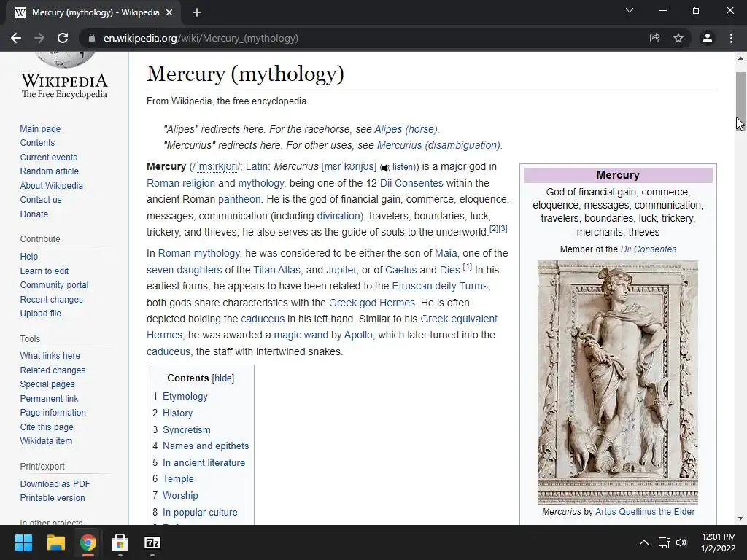Open the Dii Consentes link in intro paragraph

tap(411, 183)
